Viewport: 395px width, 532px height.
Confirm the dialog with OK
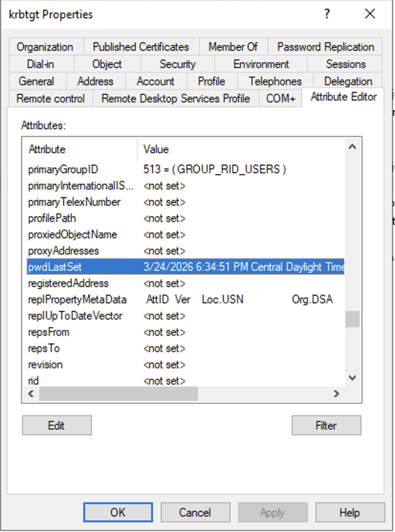coord(118,512)
